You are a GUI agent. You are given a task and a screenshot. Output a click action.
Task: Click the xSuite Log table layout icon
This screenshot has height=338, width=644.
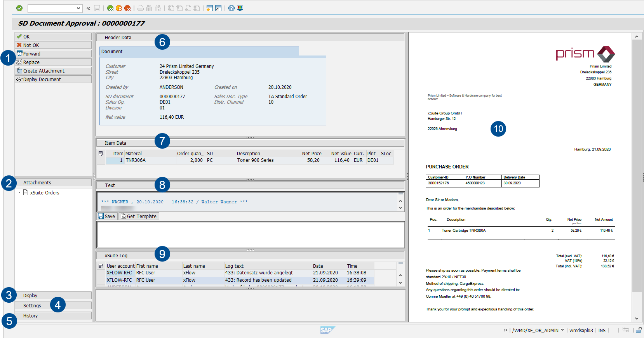pyautogui.click(x=101, y=266)
